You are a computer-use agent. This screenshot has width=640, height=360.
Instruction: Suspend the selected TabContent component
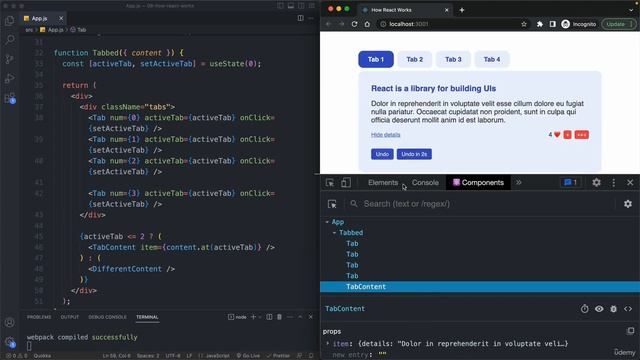(584, 309)
